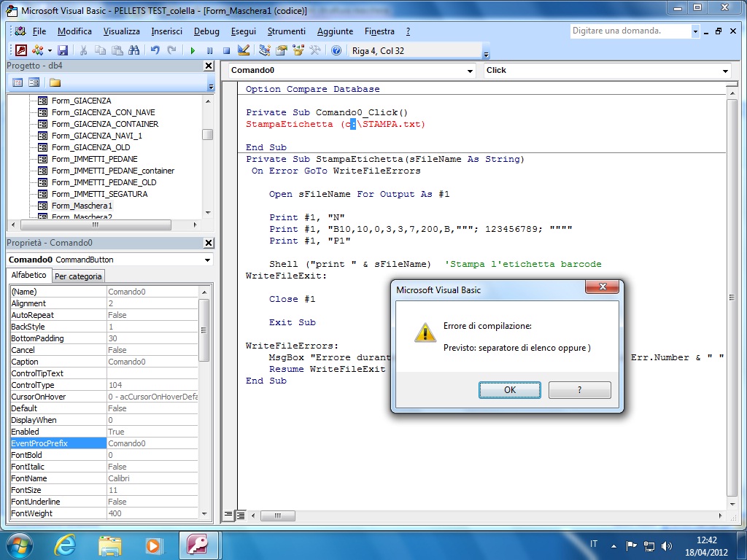
Task: Open Internet Explorer from taskbar
Action: pyautogui.click(x=65, y=545)
